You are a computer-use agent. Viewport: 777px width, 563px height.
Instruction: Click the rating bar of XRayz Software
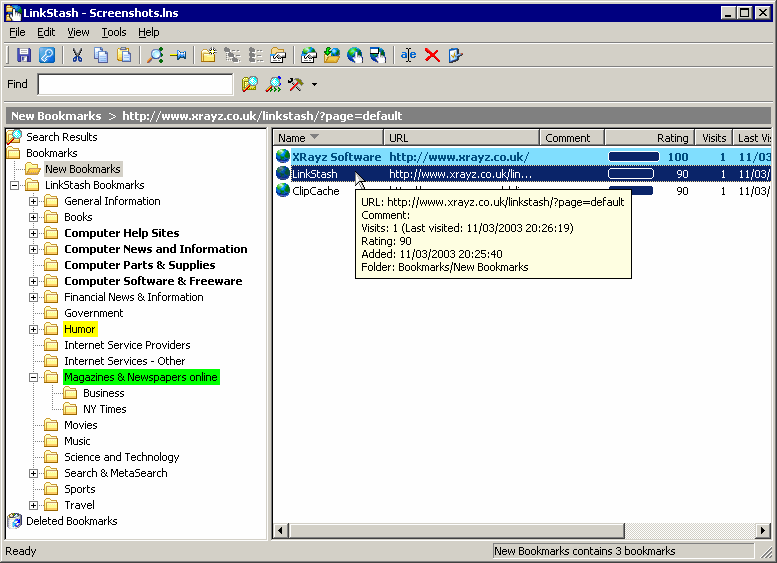(x=633, y=157)
